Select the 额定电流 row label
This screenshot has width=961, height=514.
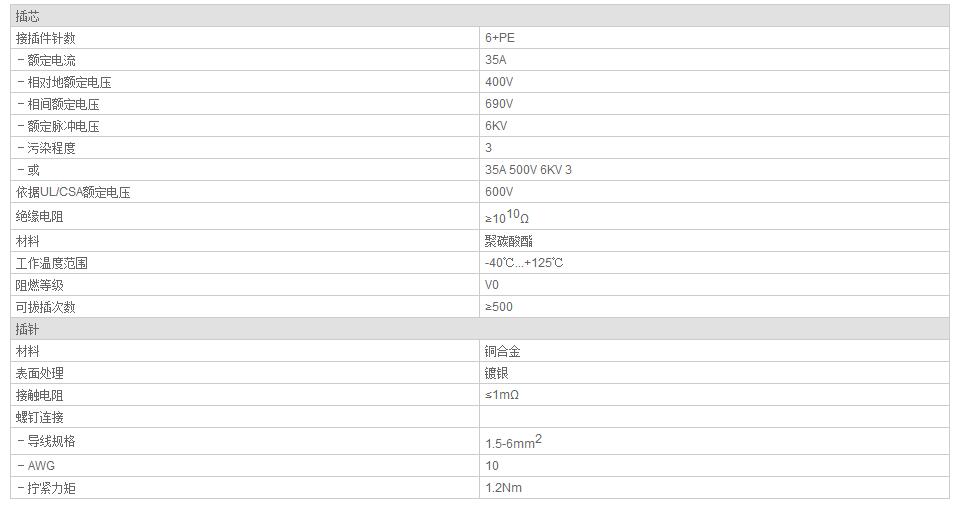coord(47,60)
